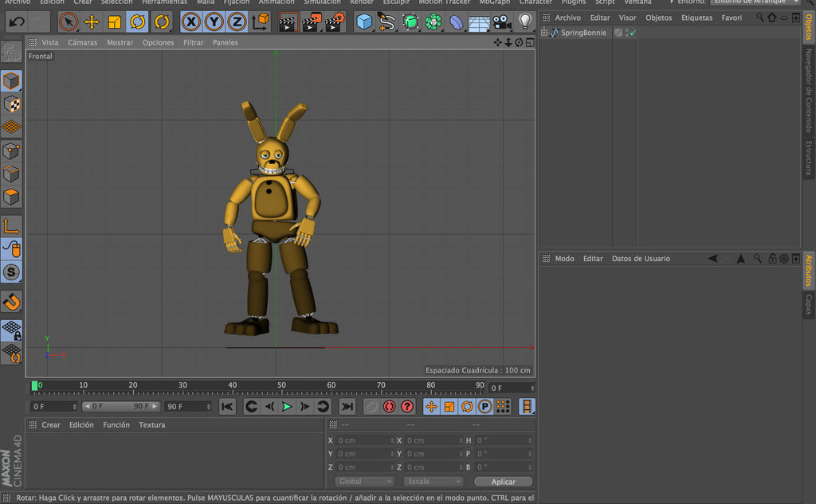Viewport: 816px width, 504px height.
Task: Open Datos de Usuario menu
Action: 641,259
